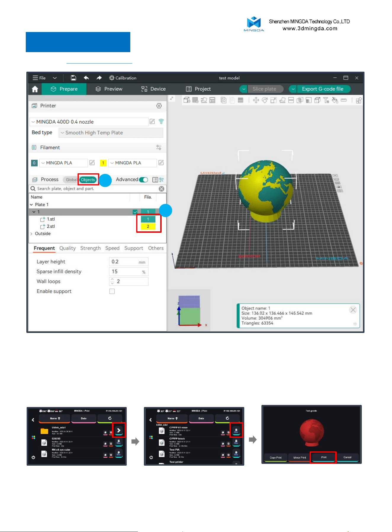Open the Support settings tab
The width and height of the screenshot is (392, 532).
tap(134, 248)
